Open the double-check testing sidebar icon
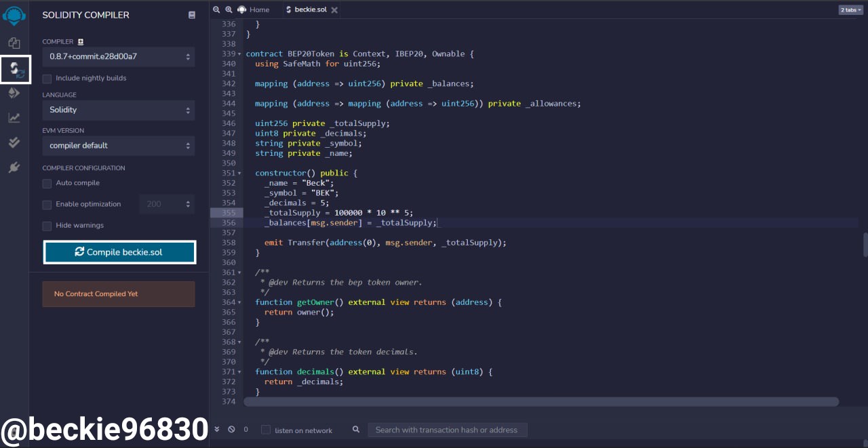868x448 pixels. pyautogui.click(x=14, y=142)
